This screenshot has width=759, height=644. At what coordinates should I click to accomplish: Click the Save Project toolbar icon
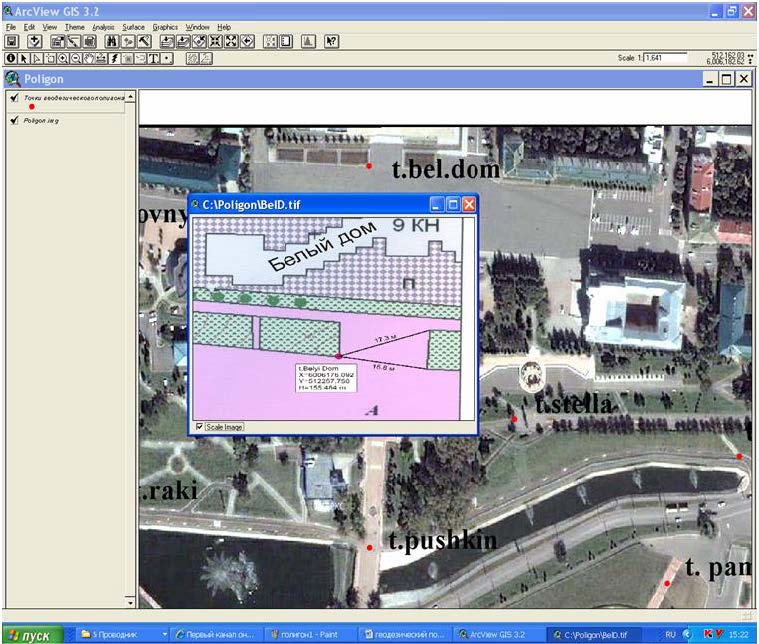(12, 42)
